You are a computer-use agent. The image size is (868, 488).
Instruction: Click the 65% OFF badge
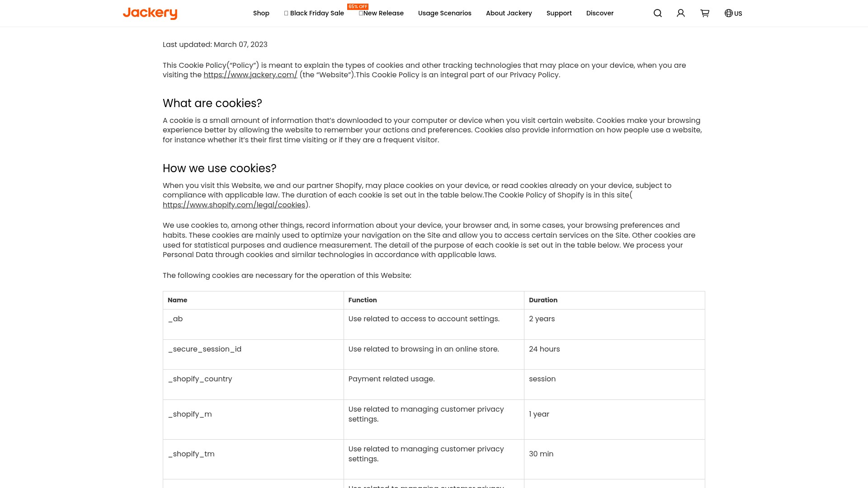click(x=358, y=7)
